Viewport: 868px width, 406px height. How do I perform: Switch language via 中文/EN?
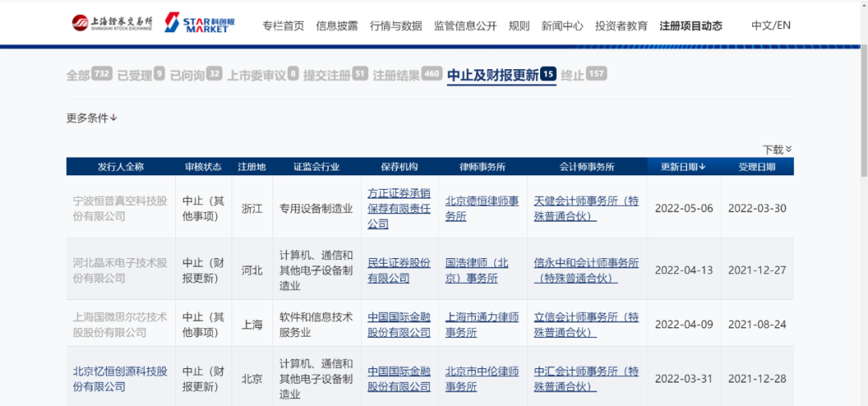coord(770,25)
